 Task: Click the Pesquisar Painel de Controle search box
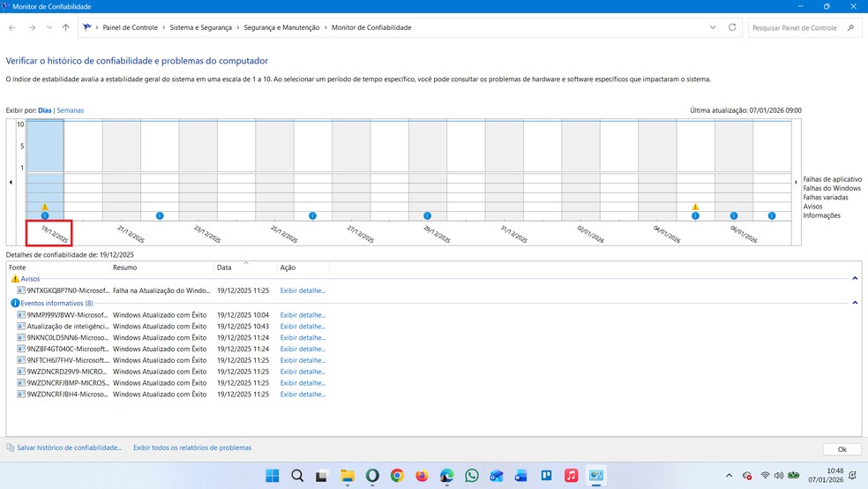pyautogui.click(x=797, y=27)
